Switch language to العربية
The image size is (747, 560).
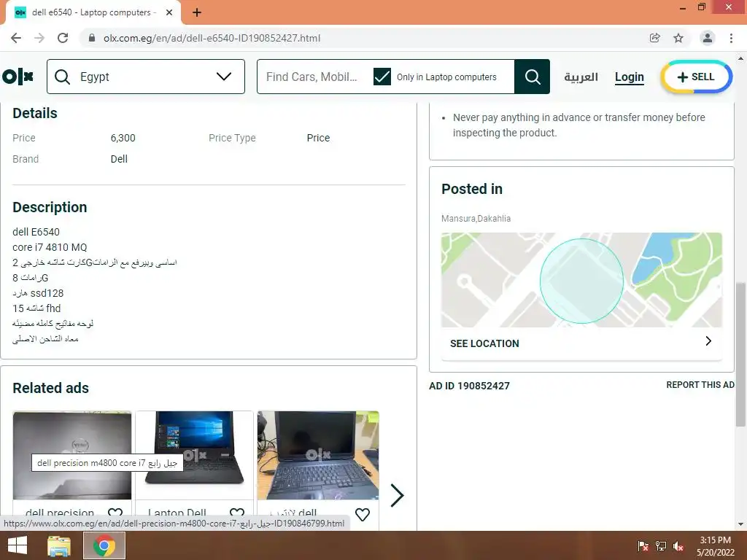pyautogui.click(x=581, y=77)
